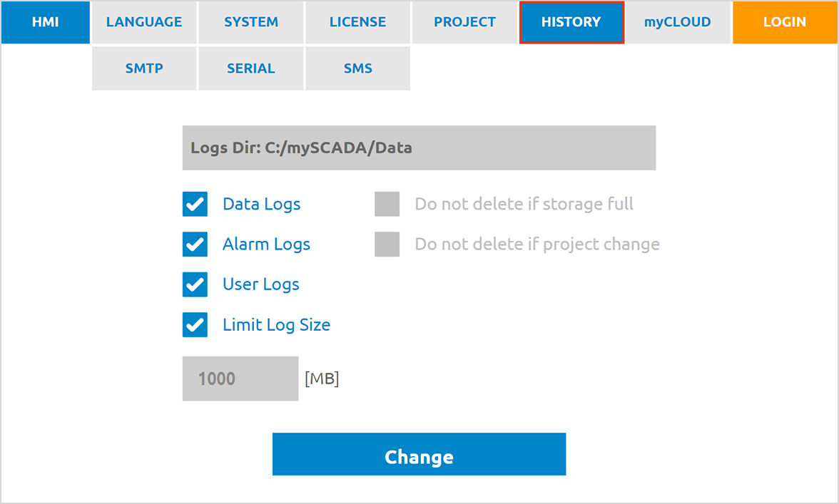The image size is (839, 504).
Task: Disable the User Logs checkbox
Action: (195, 284)
